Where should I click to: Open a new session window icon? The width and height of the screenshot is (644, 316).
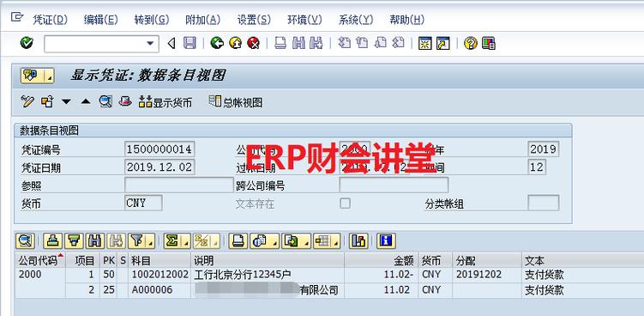[425, 43]
